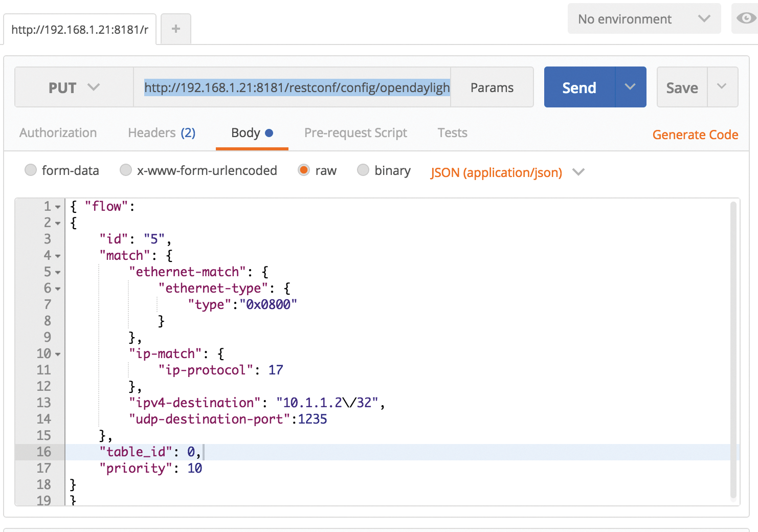Viewport: 758px width, 532px height.
Task: Collapse the flow object at line 1
Action: 58,206
